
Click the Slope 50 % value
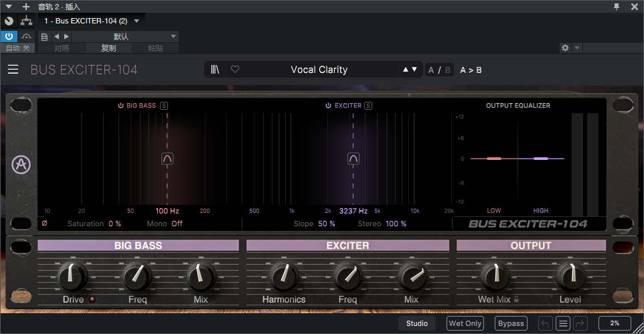[327, 224]
